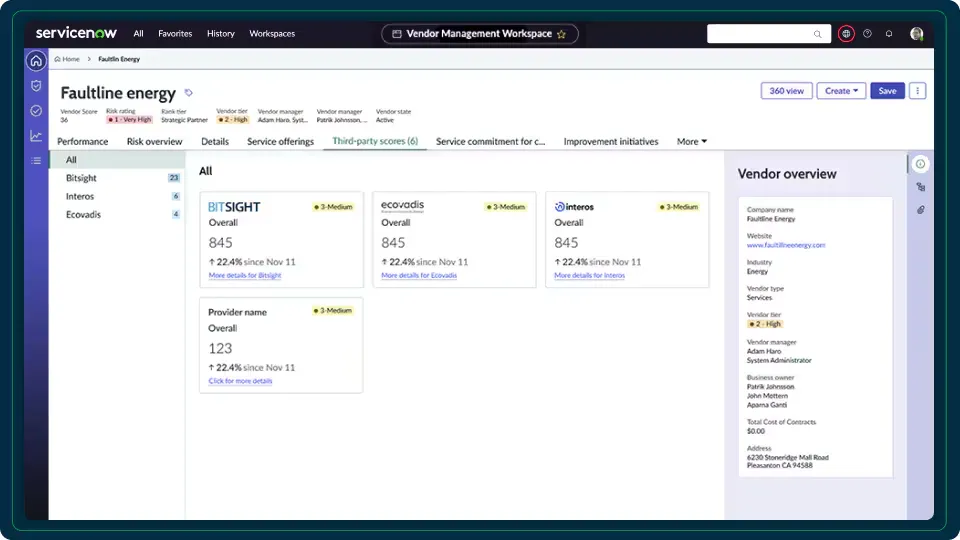Select the checkmark circle sidebar icon

coord(36,111)
